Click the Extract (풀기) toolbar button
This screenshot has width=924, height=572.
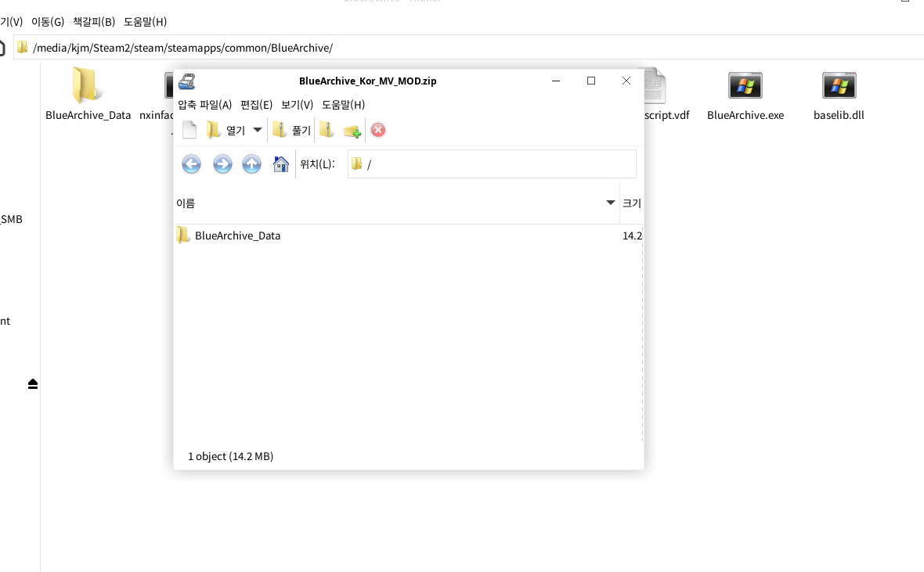pos(292,130)
